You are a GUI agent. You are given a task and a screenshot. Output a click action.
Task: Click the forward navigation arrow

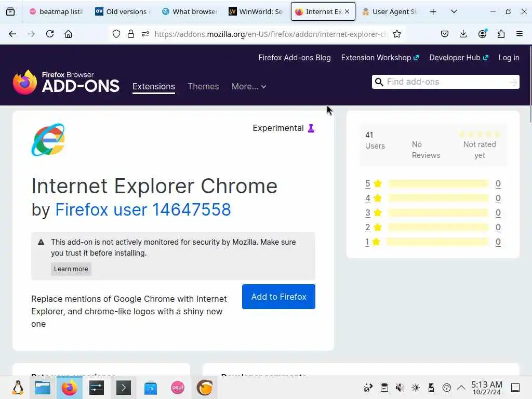click(x=31, y=34)
